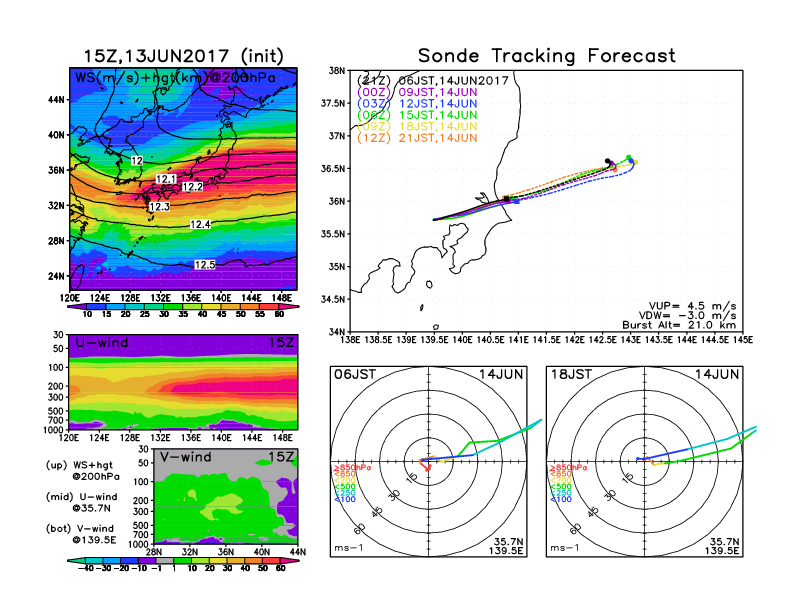Click the 12.1 contour label on the 200hPa map
792x612 pixels.
166,179
